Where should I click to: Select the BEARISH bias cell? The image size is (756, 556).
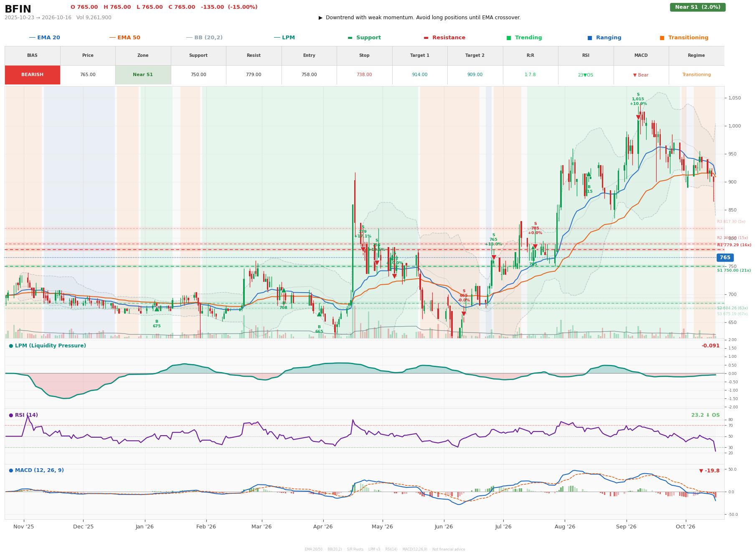tap(33, 75)
